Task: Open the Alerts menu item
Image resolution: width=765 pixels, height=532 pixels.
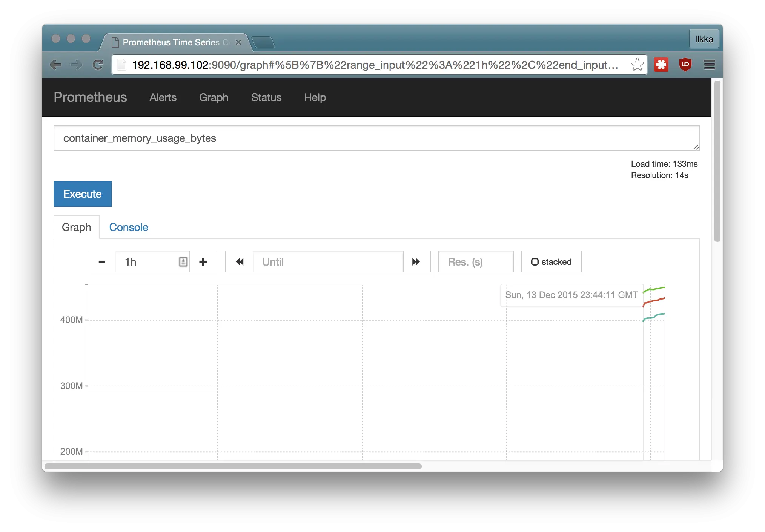Action: pyautogui.click(x=163, y=98)
